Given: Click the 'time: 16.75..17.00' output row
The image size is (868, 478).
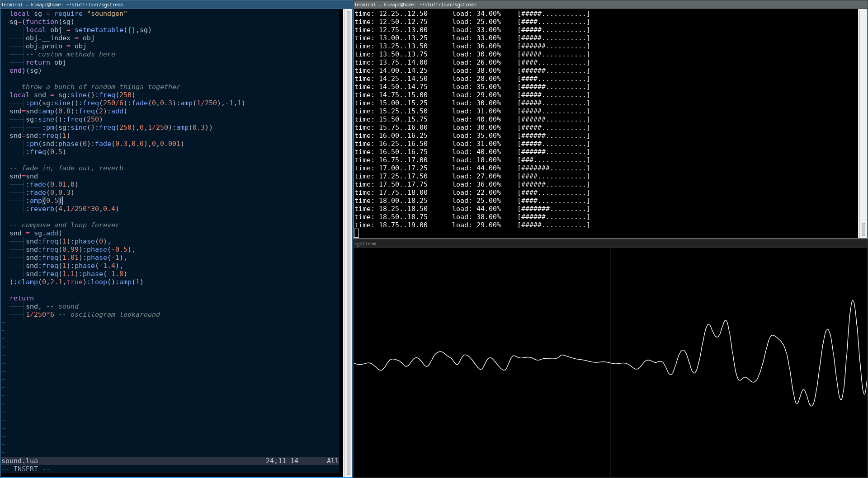Looking at the screenshot, I should pyautogui.click(x=472, y=160).
